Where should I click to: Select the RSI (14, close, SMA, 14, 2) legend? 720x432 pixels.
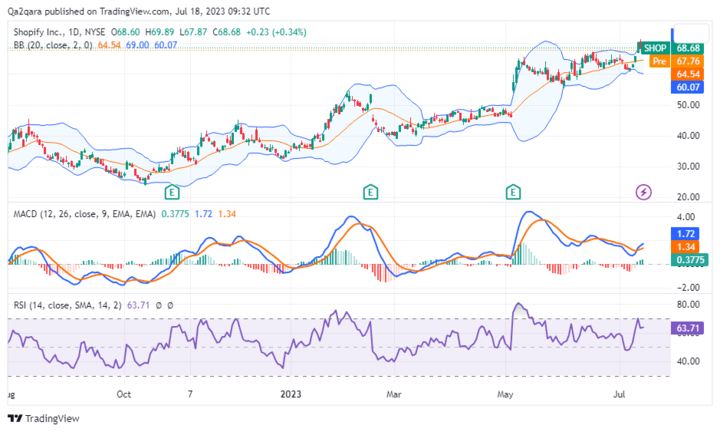(68, 305)
